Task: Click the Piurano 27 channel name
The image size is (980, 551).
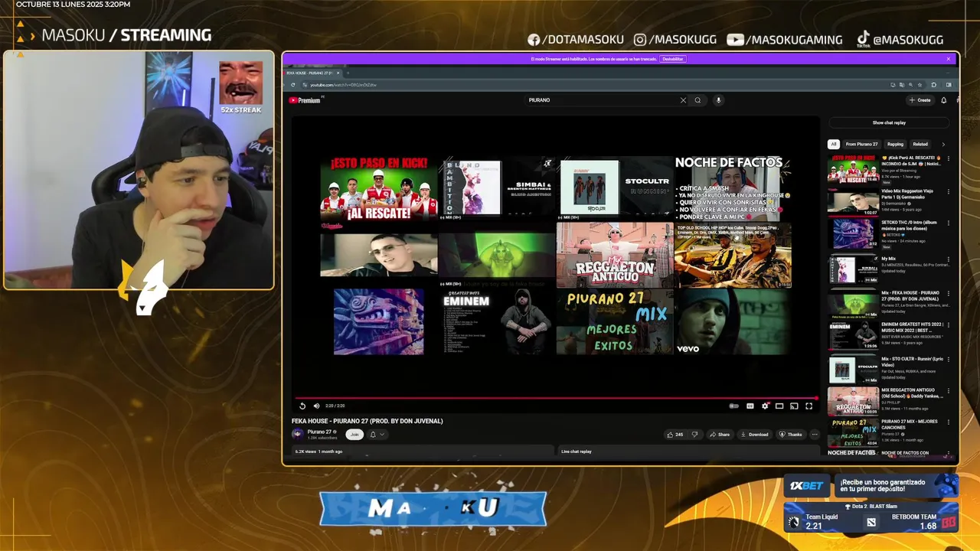Action: click(319, 432)
